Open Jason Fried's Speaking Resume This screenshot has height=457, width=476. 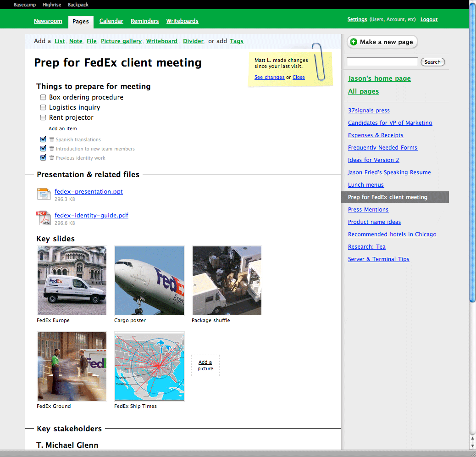point(389,173)
